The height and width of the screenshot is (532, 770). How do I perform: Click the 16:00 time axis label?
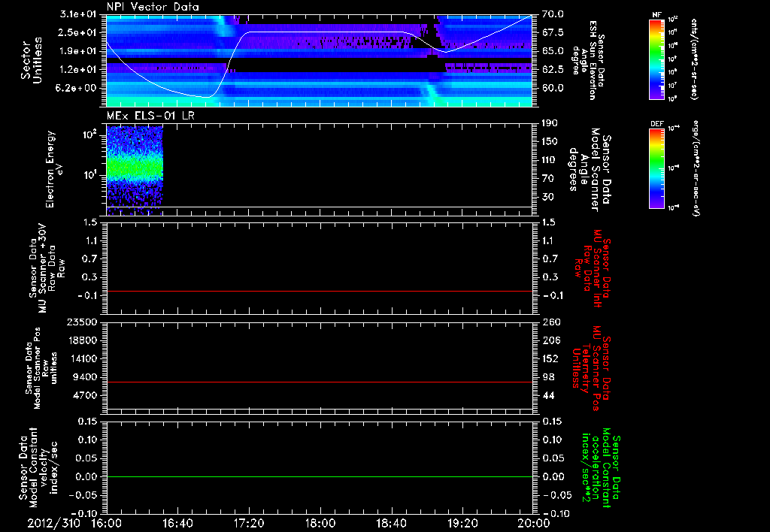tap(107, 523)
